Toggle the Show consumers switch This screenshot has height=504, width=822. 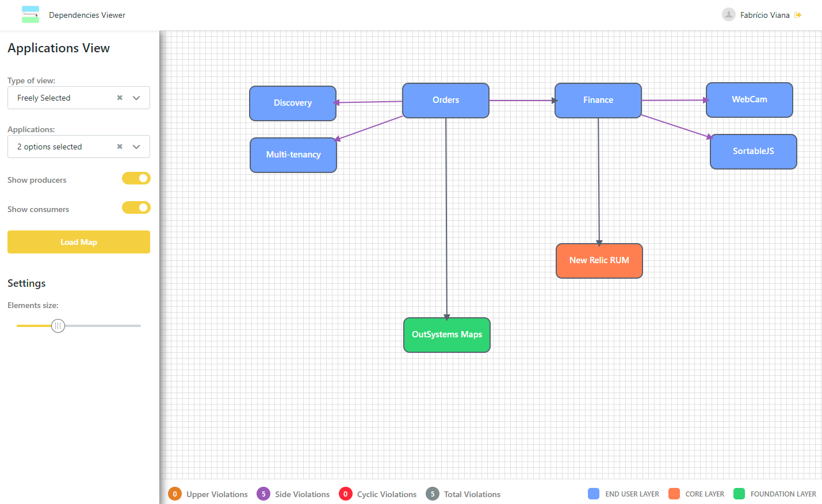pyautogui.click(x=136, y=207)
